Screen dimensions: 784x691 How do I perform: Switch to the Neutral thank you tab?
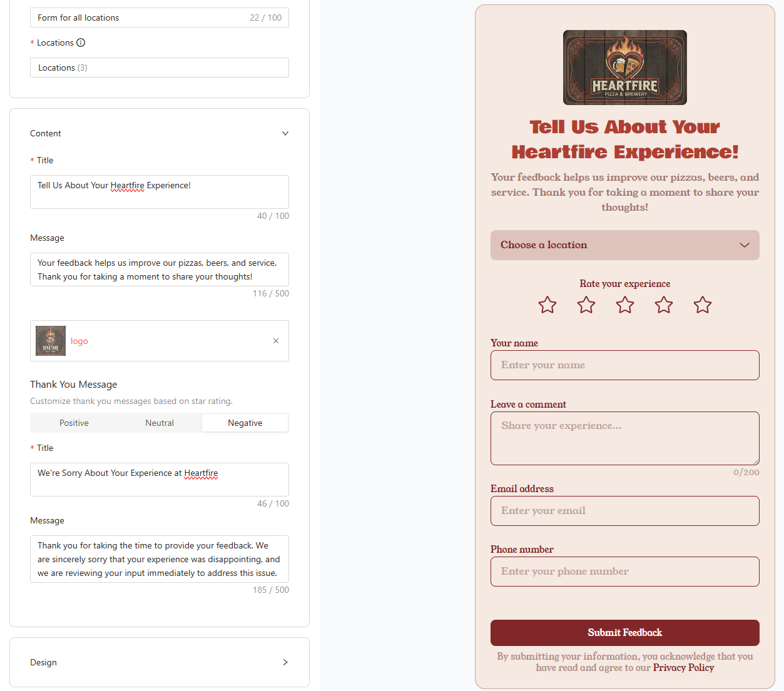(x=160, y=423)
